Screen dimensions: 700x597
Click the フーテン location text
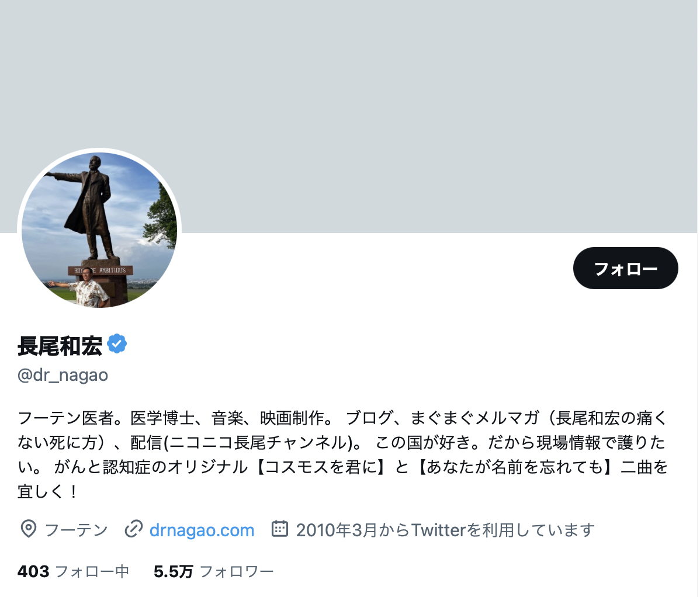tap(77, 530)
